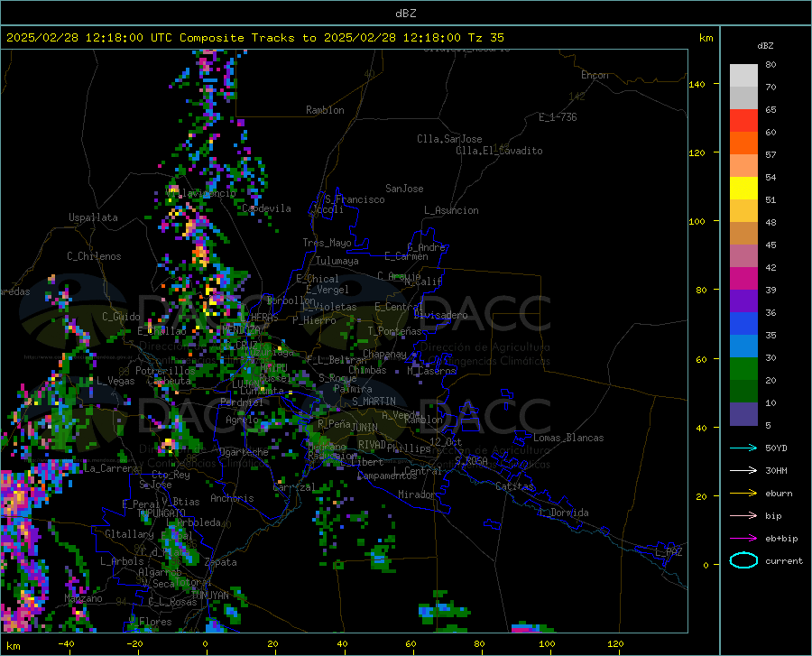Pick the brown 45 dBZ swatch
Screen dimensions: 812x656
(743, 234)
